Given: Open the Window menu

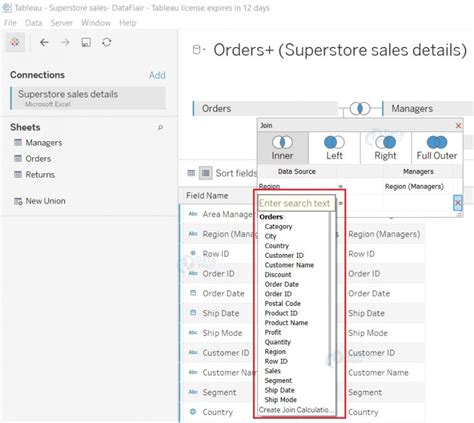Looking at the screenshot, I should [96, 23].
